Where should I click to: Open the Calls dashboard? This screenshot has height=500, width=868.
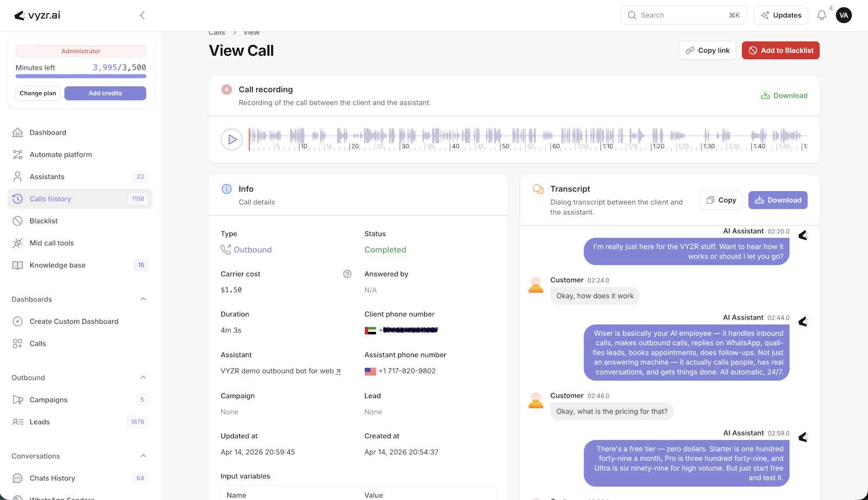pyautogui.click(x=80, y=344)
